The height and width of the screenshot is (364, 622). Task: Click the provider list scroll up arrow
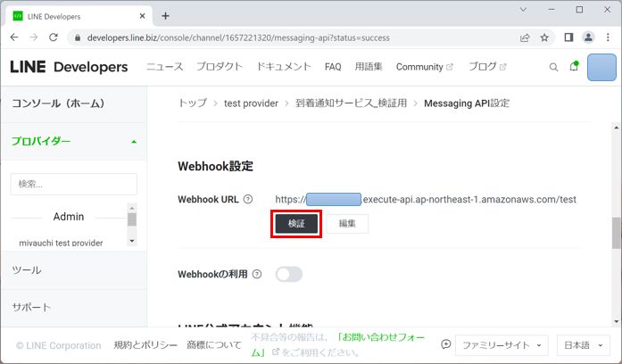click(x=132, y=208)
